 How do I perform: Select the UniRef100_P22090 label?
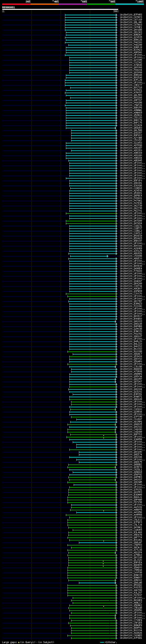point(131,306)
